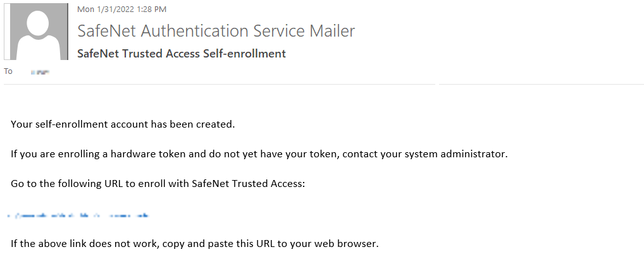Image resolution: width=644 pixels, height=259 pixels.
Task: Click the 'Go to the following URL' line
Action: click(158, 184)
